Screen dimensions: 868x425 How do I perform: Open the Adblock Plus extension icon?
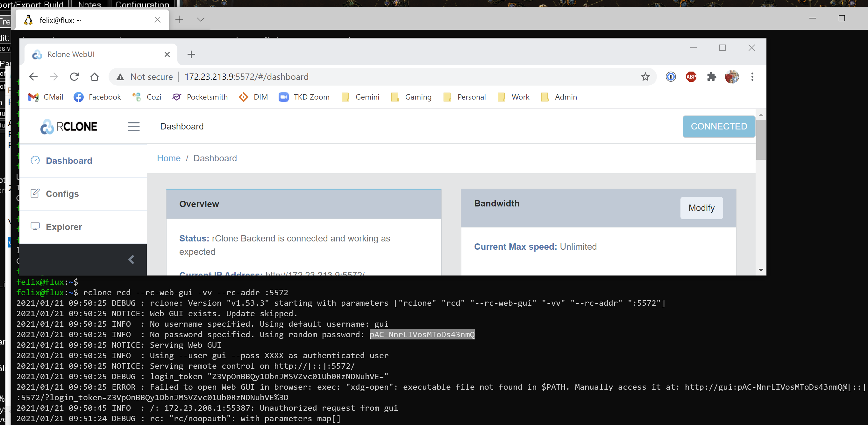[691, 77]
